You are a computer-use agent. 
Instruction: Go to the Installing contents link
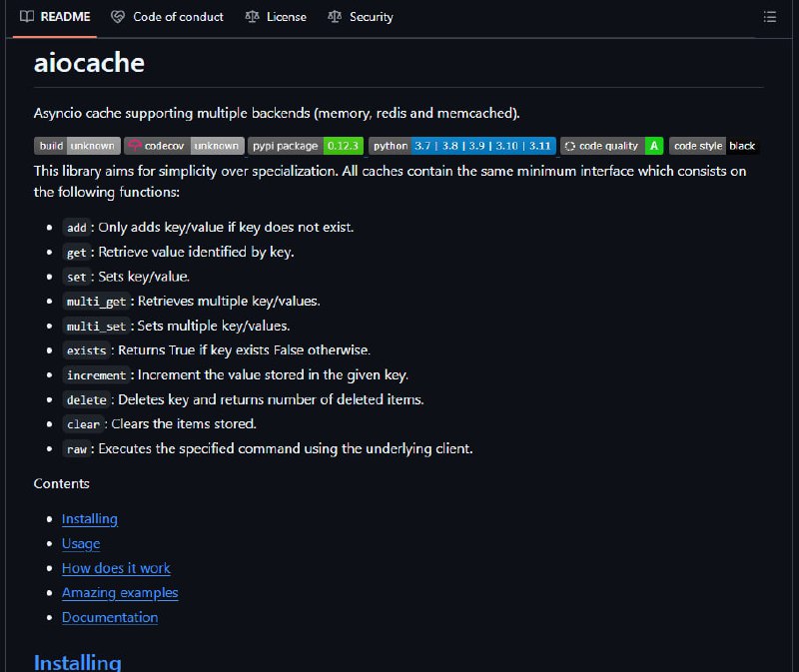(x=90, y=518)
